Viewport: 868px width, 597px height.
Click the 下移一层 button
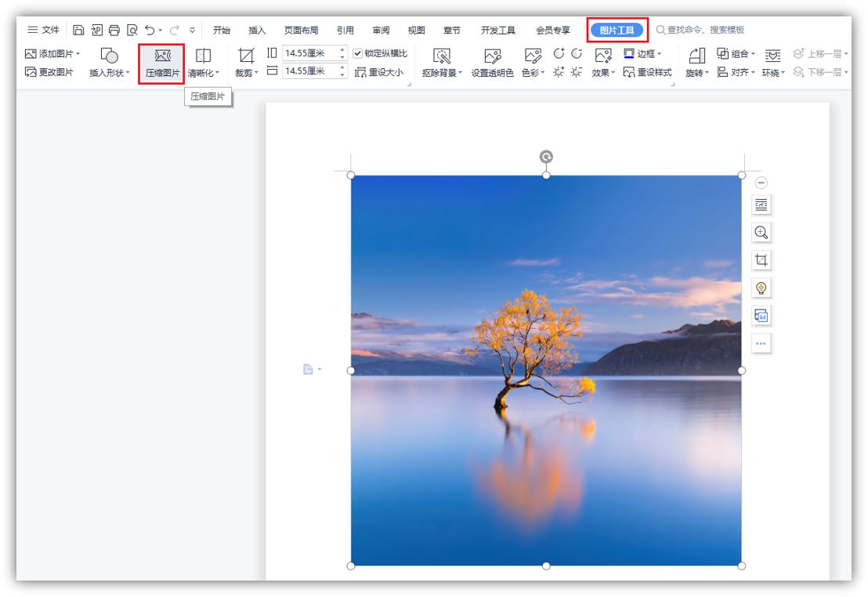tap(820, 72)
